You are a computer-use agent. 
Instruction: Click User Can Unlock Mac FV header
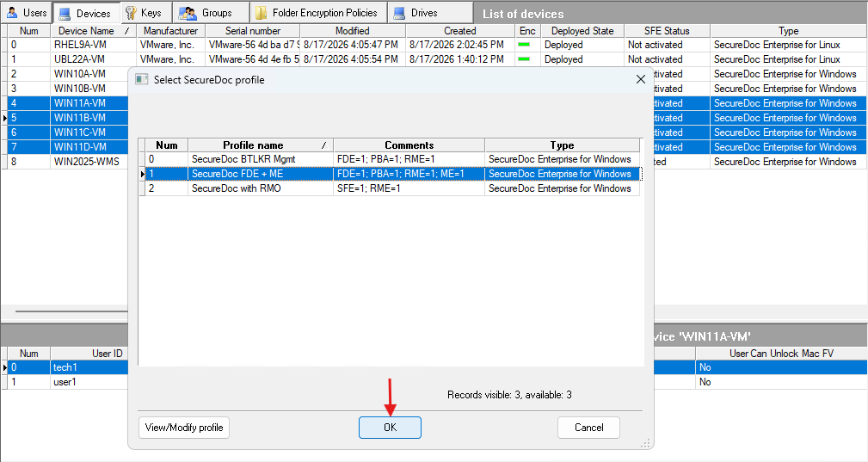[781, 354]
